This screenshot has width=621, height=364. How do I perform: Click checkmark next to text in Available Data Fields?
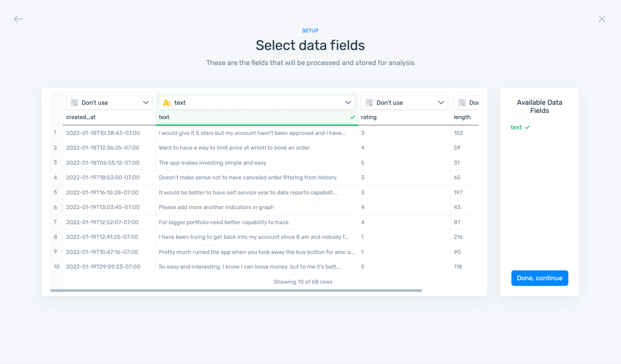(528, 127)
